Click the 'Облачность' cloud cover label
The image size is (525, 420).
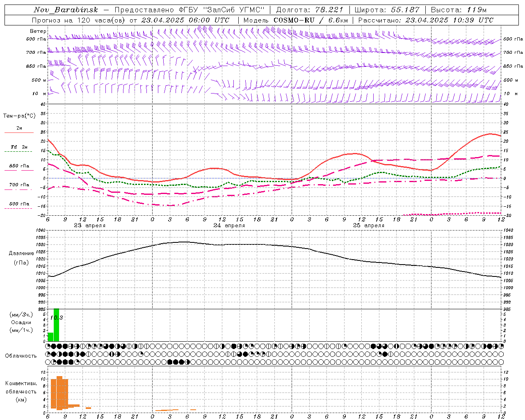[x=21, y=356]
